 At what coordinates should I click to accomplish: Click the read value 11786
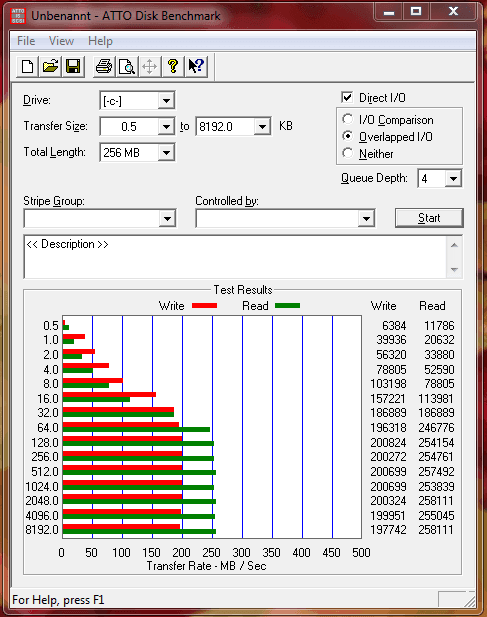tap(439, 325)
